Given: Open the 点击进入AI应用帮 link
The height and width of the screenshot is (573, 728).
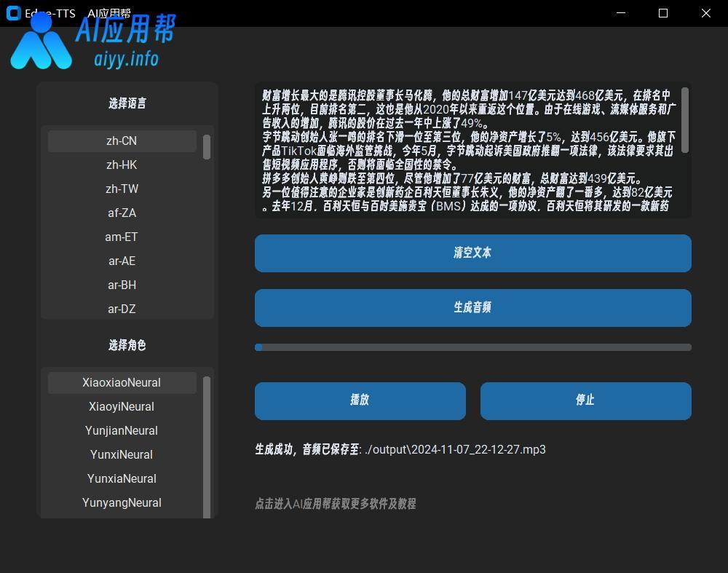Looking at the screenshot, I should 334,503.
